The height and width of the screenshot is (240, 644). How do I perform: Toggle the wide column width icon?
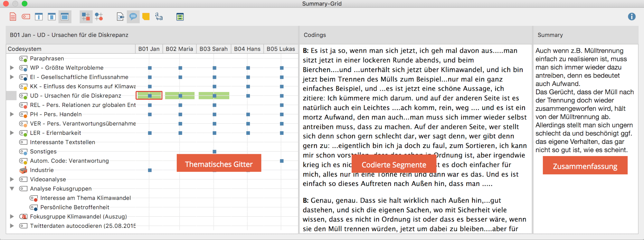pyautogui.click(x=65, y=17)
